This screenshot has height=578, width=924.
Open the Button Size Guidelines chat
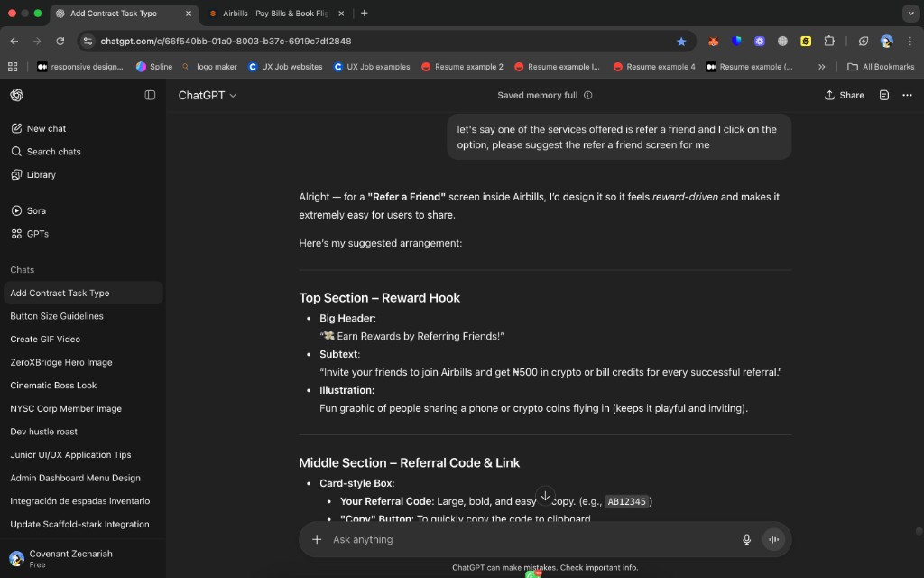tap(83, 316)
